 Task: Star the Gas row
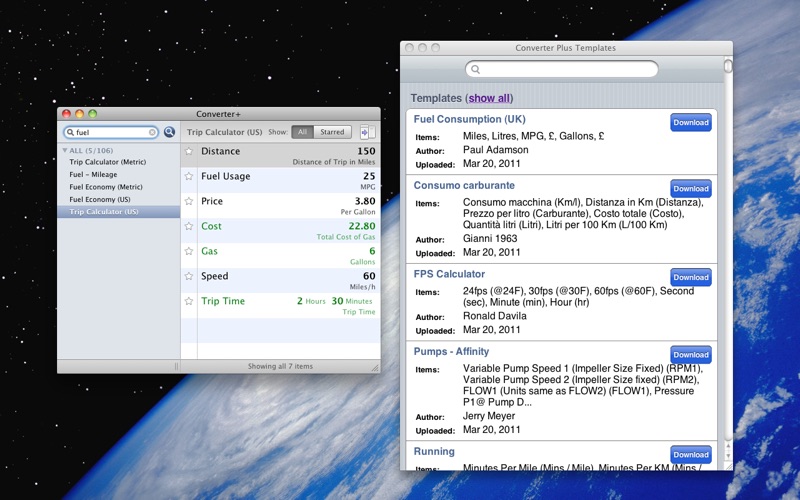click(189, 251)
